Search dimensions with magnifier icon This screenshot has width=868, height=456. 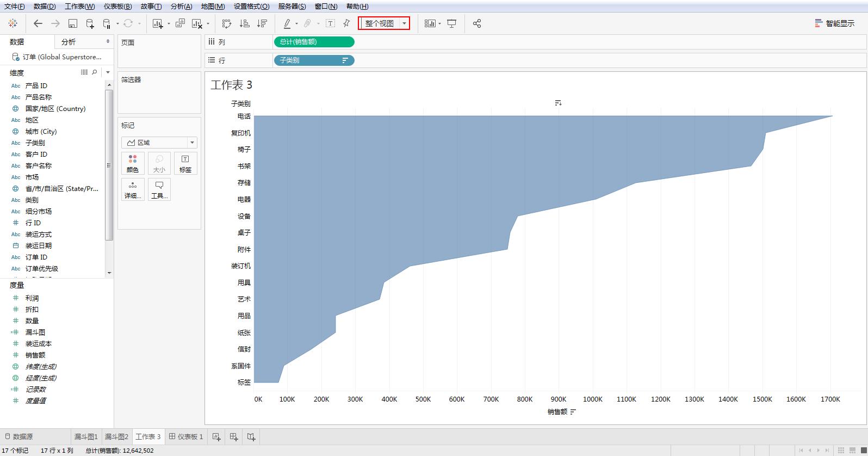[95, 72]
